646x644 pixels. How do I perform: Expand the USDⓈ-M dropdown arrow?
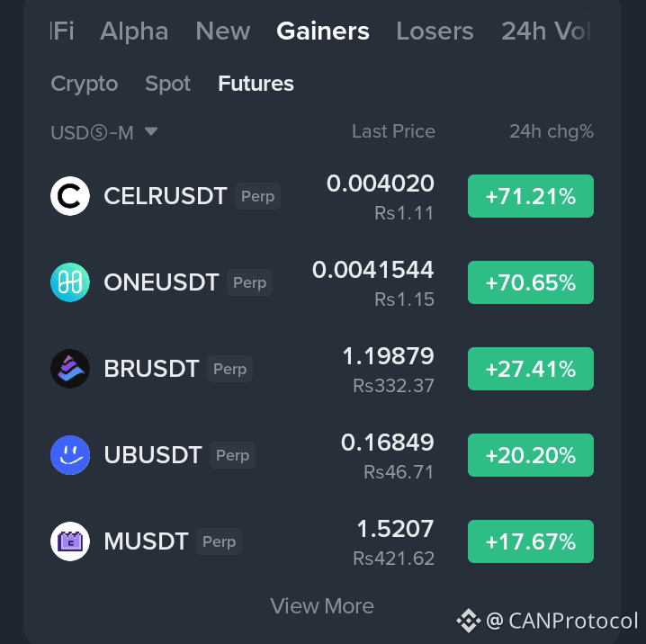[151, 131]
